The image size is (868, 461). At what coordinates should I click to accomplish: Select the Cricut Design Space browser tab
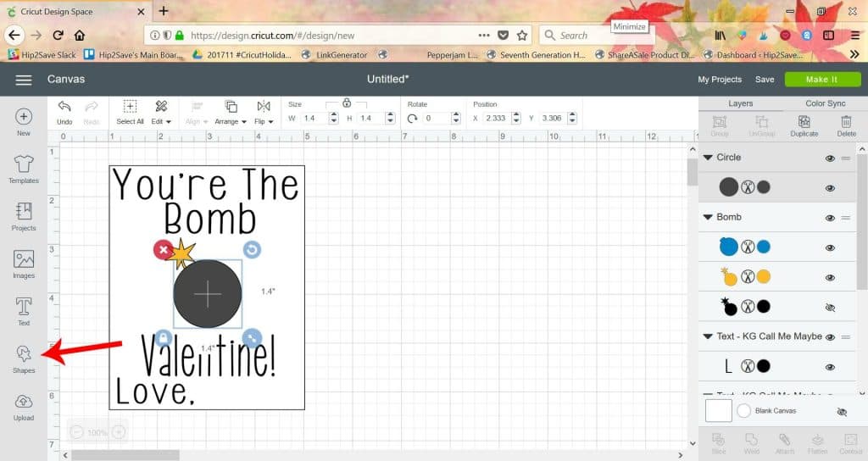coord(75,12)
